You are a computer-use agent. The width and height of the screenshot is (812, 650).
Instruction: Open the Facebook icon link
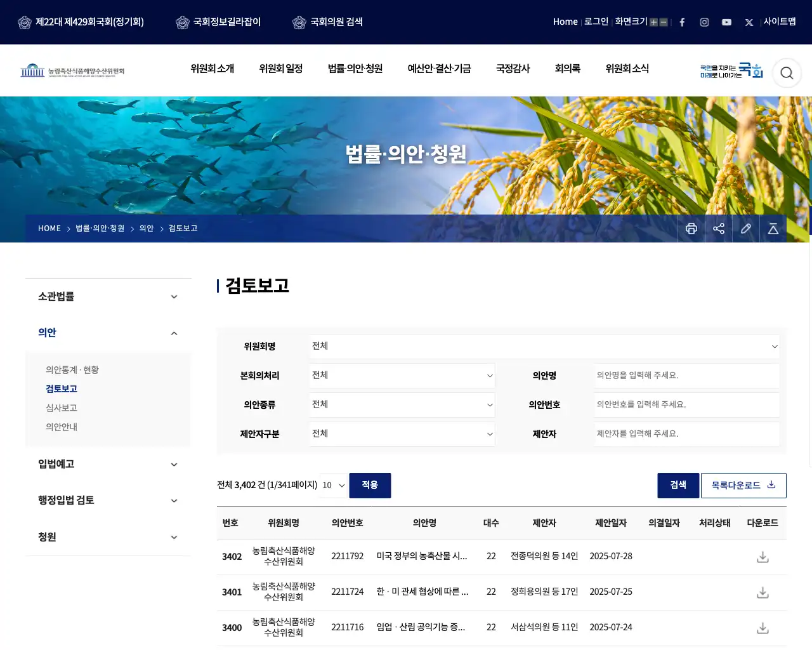tap(682, 22)
